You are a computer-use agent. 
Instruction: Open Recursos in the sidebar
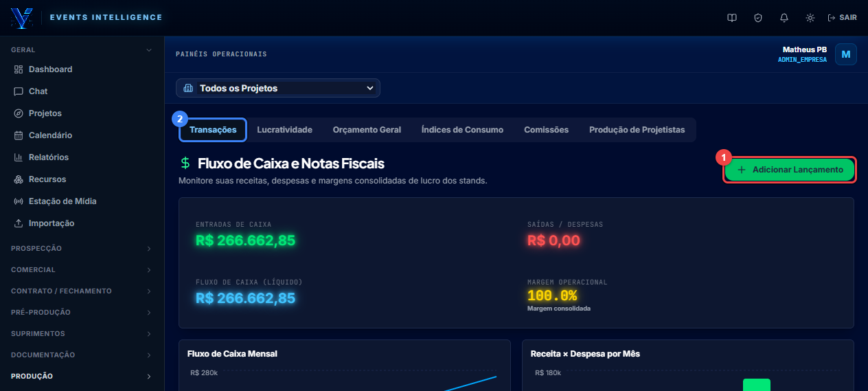82,179
